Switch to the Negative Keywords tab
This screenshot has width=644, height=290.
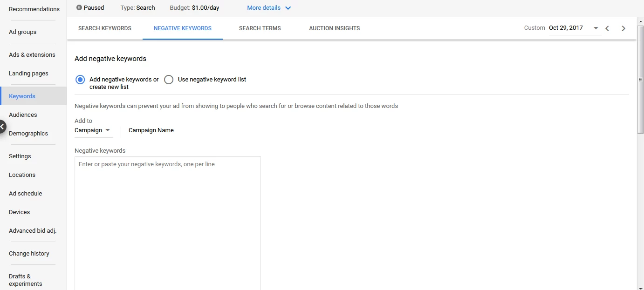pyautogui.click(x=183, y=28)
